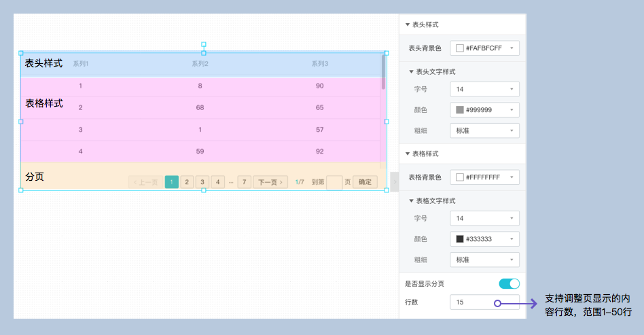The width and height of the screenshot is (644, 335).
Task: Collapse the 表格文字样式 subsection
Action: pyautogui.click(x=411, y=200)
